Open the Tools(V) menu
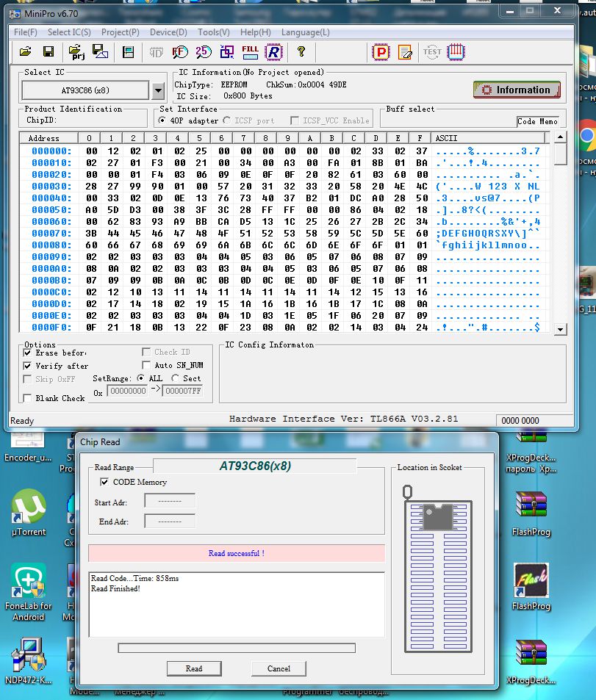This screenshot has height=700, width=596. [213, 32]
